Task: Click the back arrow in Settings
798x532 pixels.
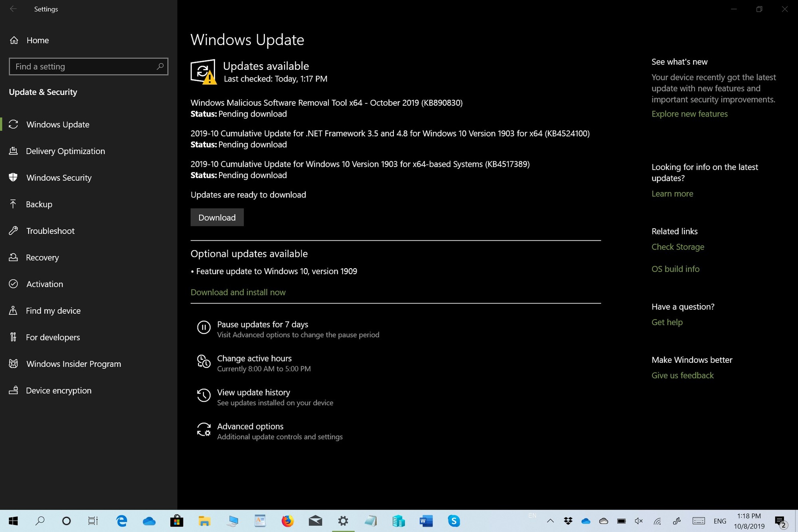Action: 13,9
